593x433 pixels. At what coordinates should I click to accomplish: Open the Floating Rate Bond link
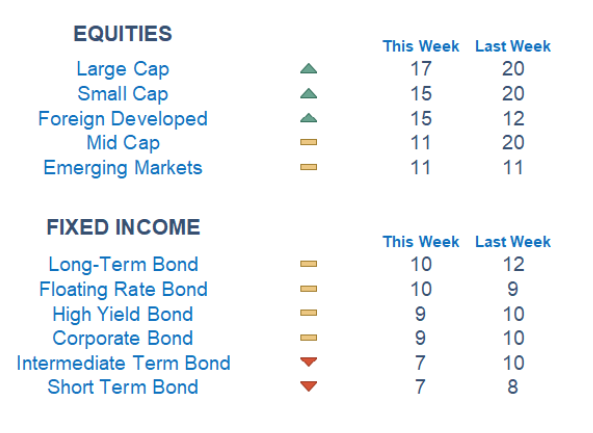(x=123, y=289)
